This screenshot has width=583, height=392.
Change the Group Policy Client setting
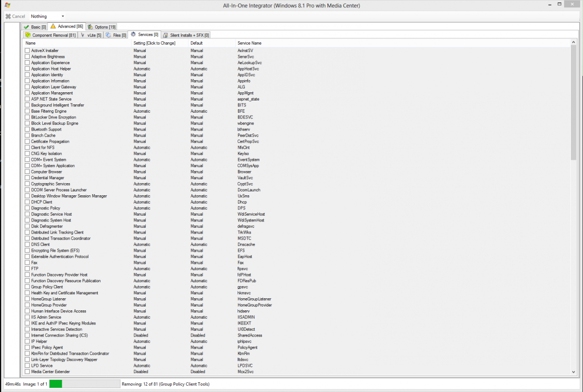click(142, 287)
